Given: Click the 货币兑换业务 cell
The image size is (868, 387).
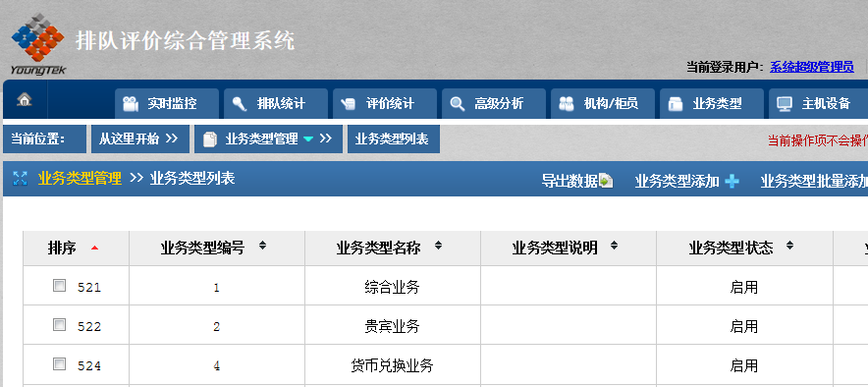Looking at the screenshot, I should point(393,365).
